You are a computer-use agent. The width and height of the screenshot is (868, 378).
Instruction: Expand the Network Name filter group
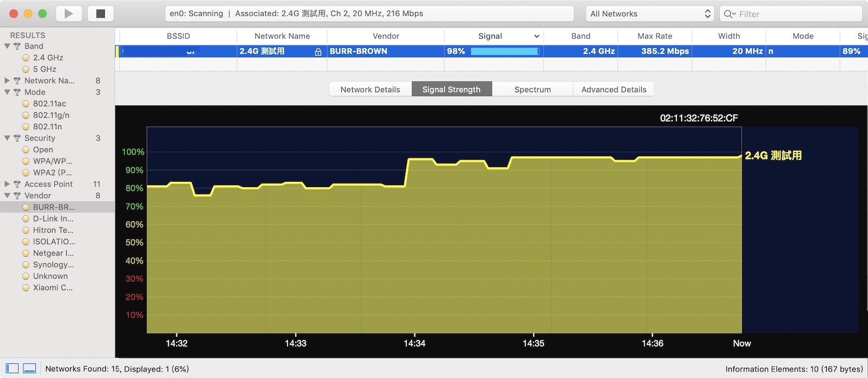point(7,81)
